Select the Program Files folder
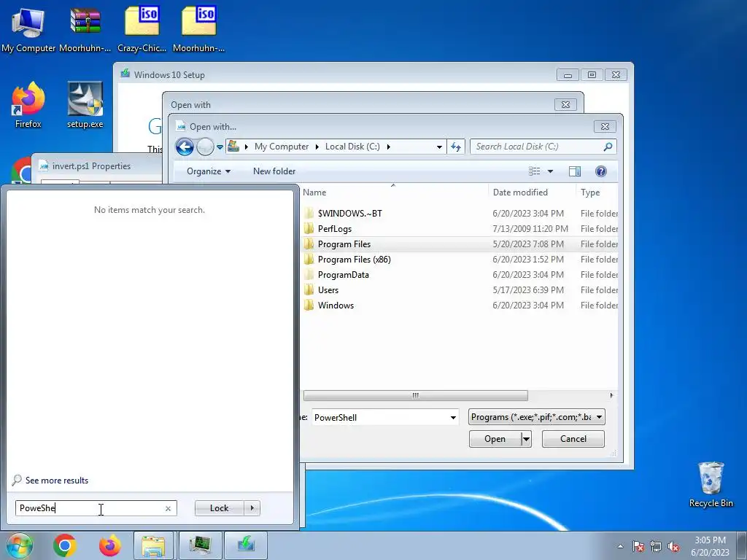The height and width of the screenshot is (560, 747). click(344, 244)
